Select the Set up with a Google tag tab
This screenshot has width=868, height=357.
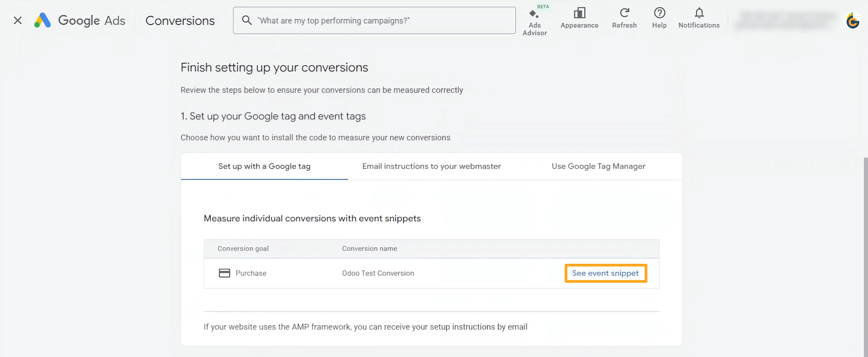pos(264,166)
